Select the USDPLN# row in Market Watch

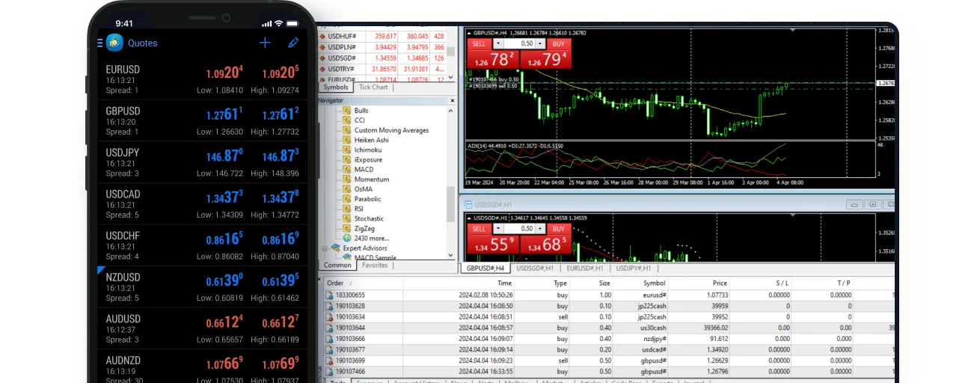pyautogui.click(x=382, y=46)
